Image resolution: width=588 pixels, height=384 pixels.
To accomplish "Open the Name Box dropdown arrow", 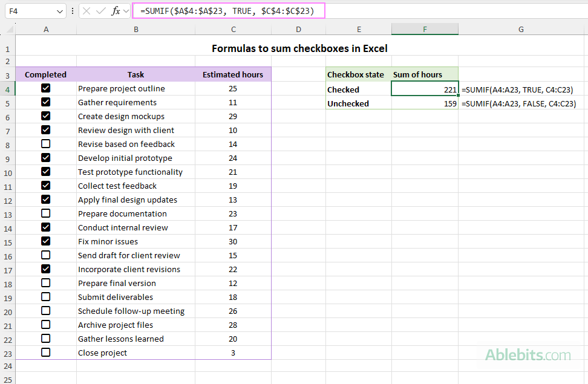I will pyautogui.click(x=58, y=10).
